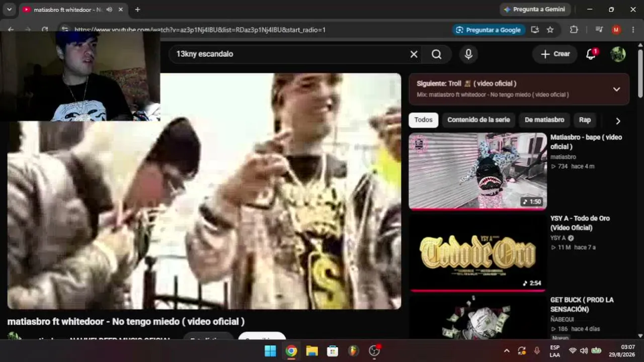Click the microphone-in-use tray icon

[537, 351]
